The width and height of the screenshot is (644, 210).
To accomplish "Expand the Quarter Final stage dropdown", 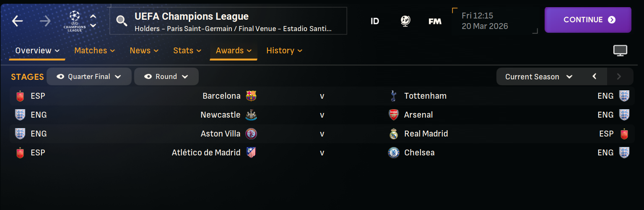I will [x=89, y=76].
